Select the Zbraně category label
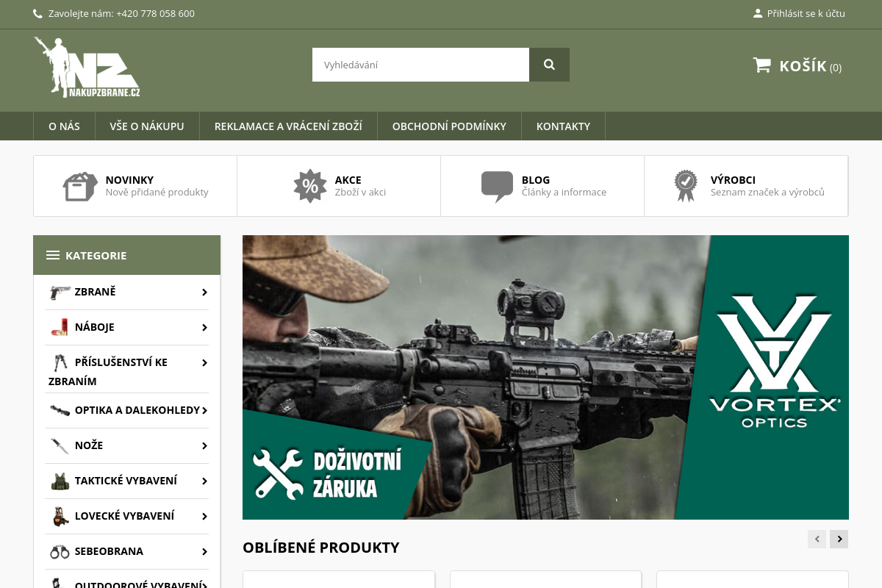Screen dimensions: 882x588 tap(95, 292)
